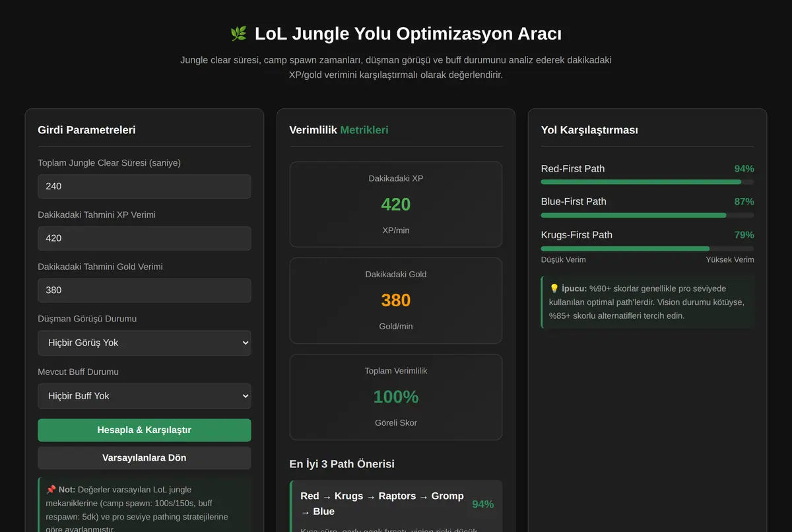Click the pin icon in the Not box
Screen dimensions: 792x532
(x=51, y=490)
